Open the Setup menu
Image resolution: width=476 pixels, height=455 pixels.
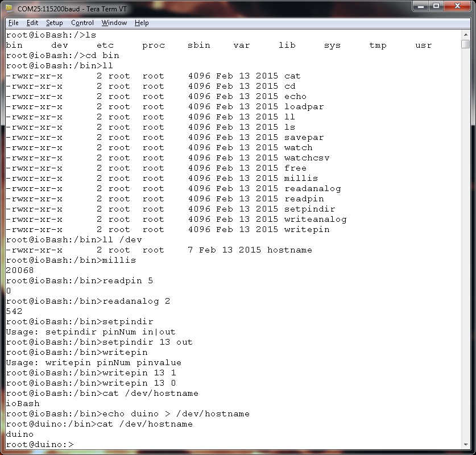click(x=55, y=23)
